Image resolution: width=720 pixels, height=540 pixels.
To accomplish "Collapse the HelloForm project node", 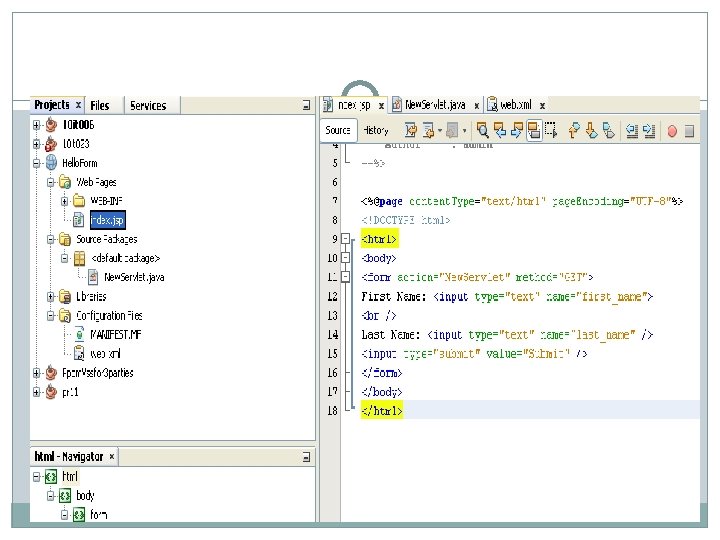I will coord(37,163).
